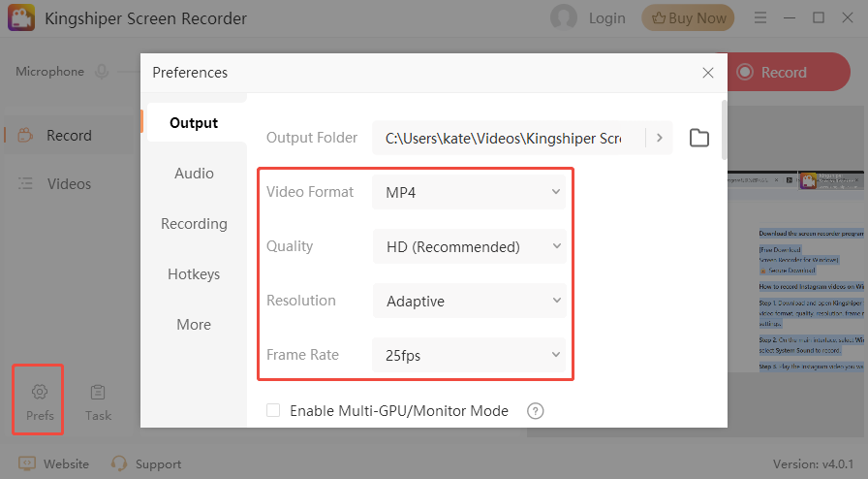Enable Multi-GPU/Monitor Mode checkbox
This screenshot has width=868, height=479.
(273, 410)
